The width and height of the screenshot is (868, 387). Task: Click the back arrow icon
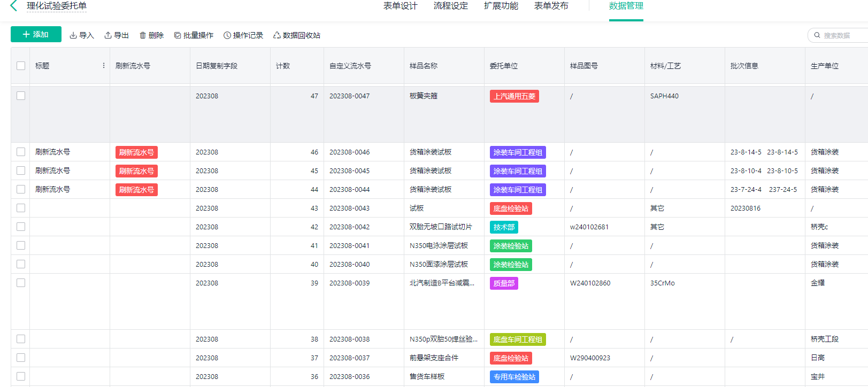click(x=14, y=6)
